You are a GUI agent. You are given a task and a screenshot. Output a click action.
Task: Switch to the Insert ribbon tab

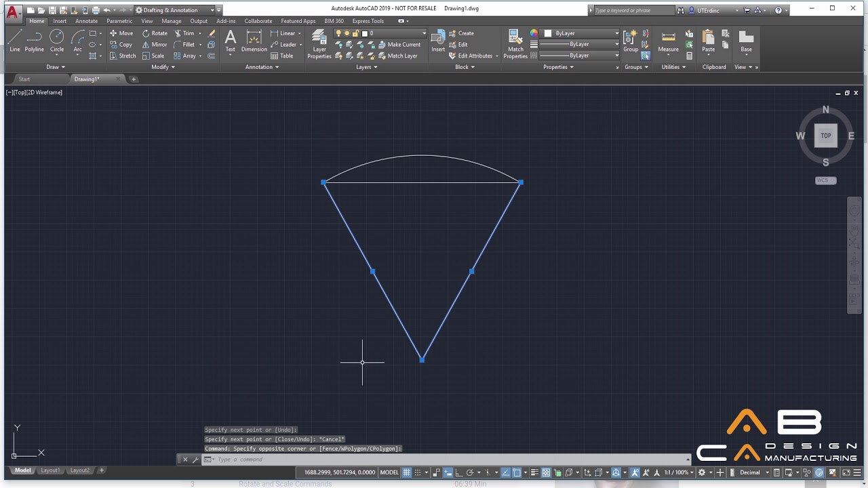pos(60,21)
